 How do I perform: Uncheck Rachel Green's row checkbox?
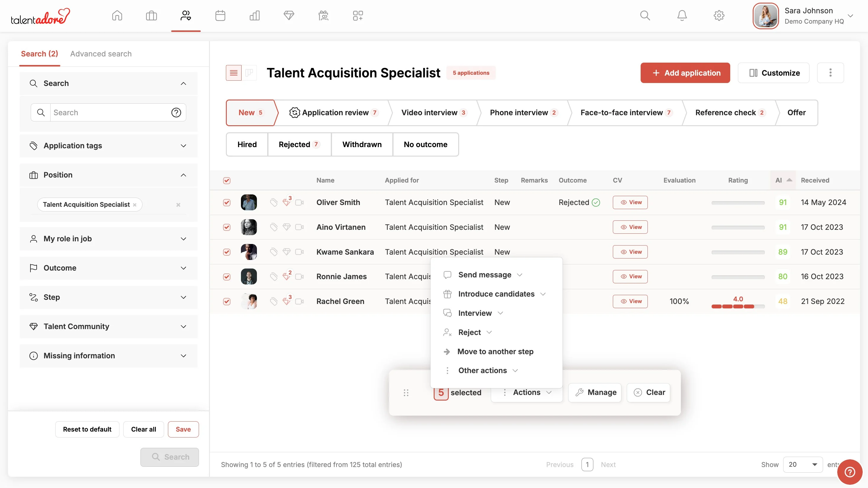pyautogui.click(x=227, y=301)
